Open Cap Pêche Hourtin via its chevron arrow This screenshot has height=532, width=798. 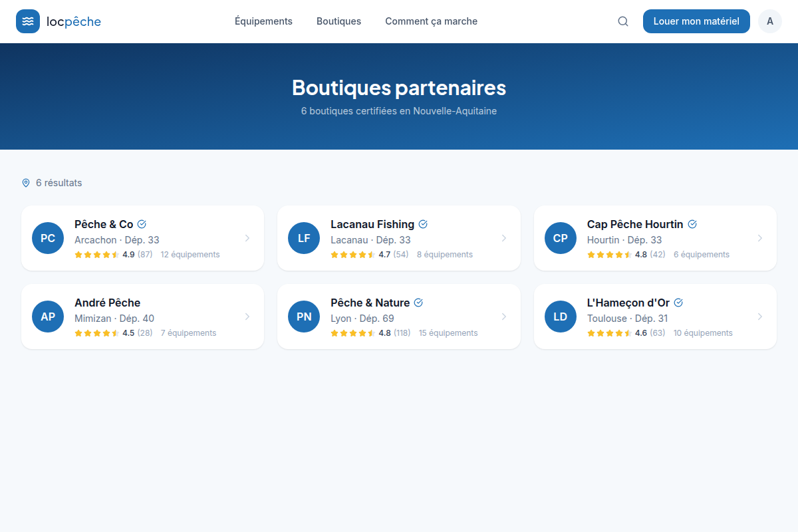click(760, 238)
